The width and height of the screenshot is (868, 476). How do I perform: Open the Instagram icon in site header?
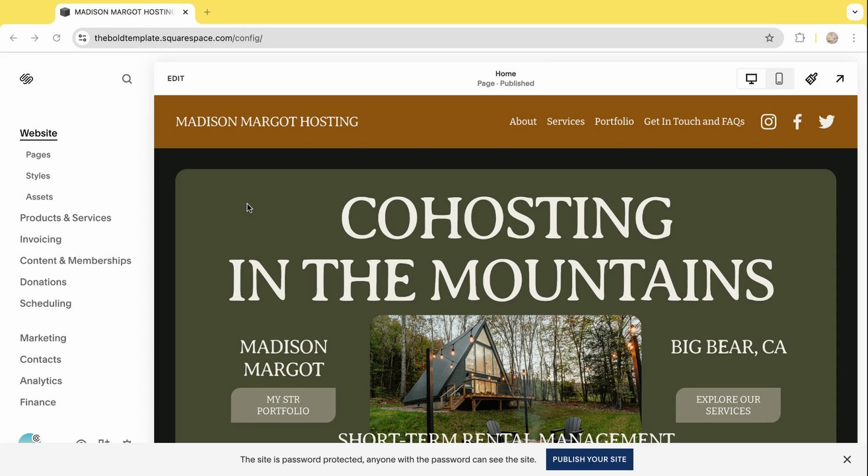[768, 122]
